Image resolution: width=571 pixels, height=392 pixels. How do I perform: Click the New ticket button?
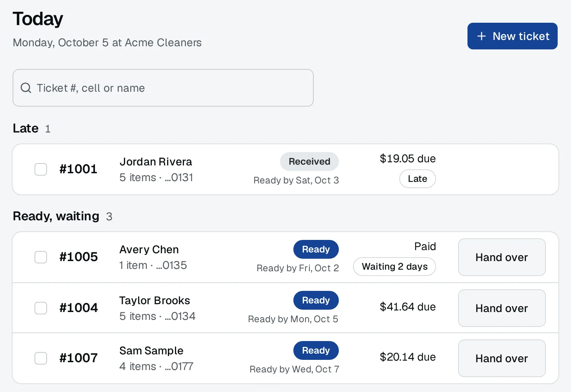pyautogui.click(x=512, y=36)
